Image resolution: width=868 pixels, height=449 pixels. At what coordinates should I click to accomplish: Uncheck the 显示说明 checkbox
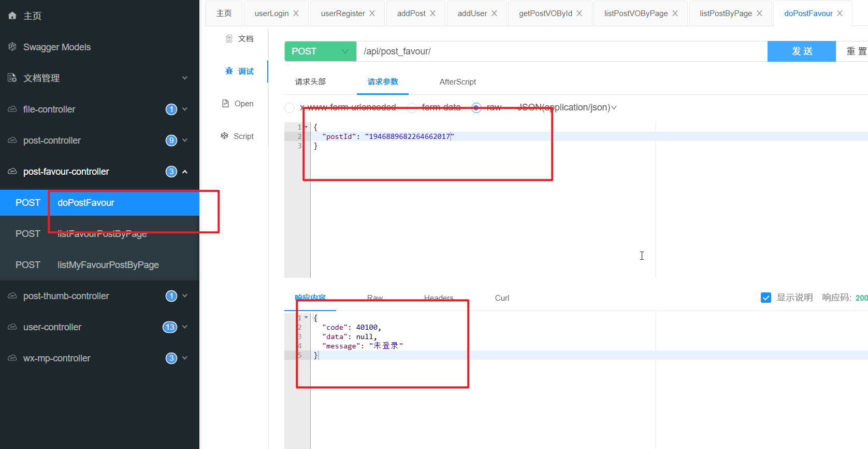click(x=766, y=298)
